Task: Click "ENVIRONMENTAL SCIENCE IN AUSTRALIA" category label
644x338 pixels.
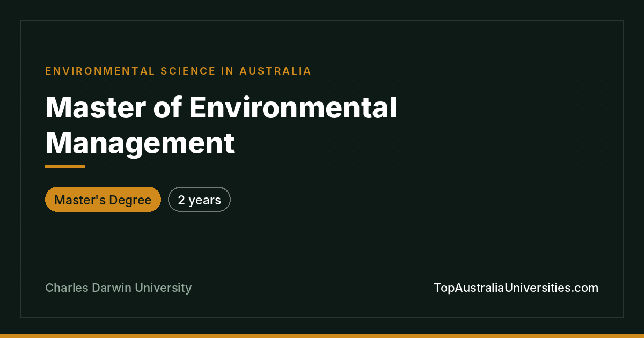Action: [x=178, y=71]
